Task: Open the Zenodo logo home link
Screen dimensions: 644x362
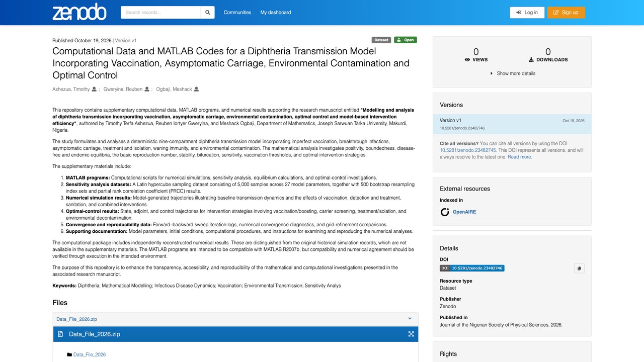Action: [79, 12]
